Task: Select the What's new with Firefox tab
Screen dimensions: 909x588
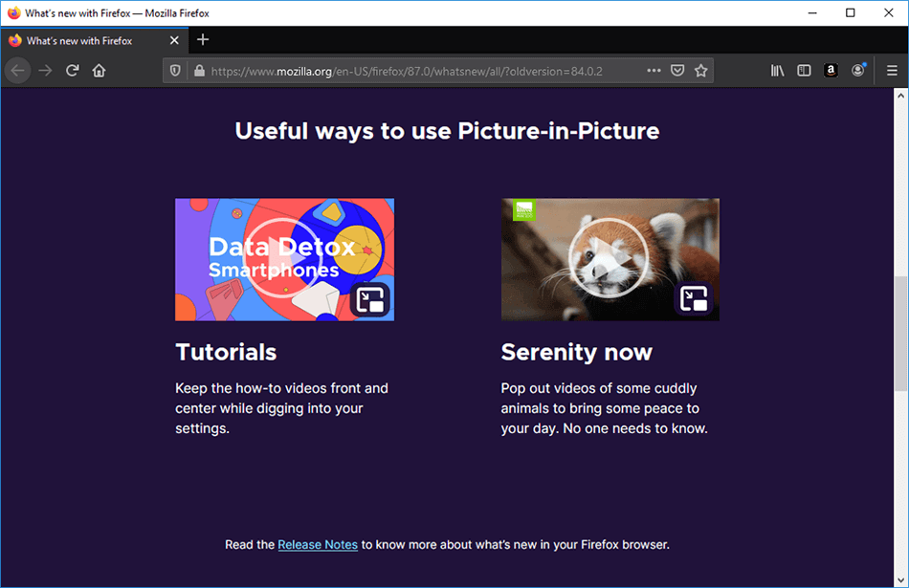Action: click(94, 40)
